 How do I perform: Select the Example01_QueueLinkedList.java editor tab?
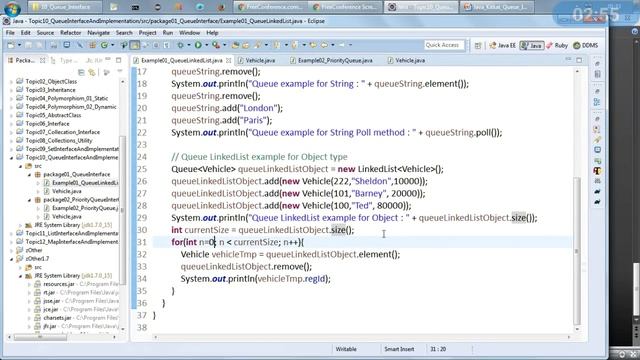(x=182, y=60)
